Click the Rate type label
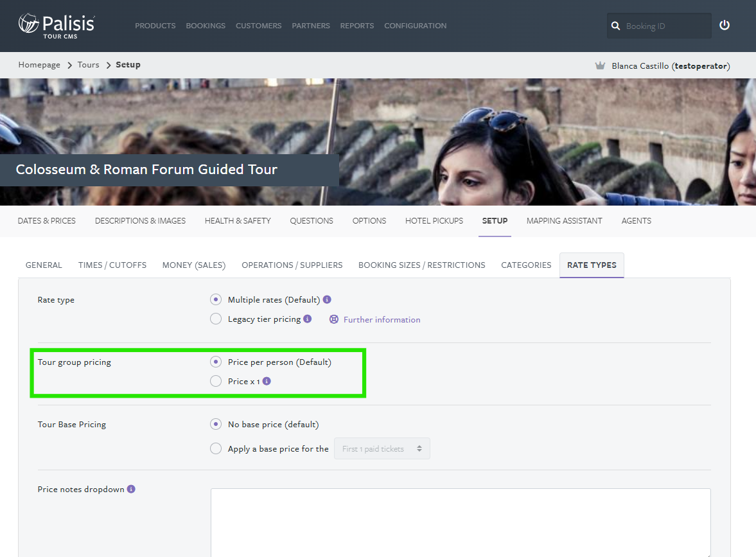This screenshot has width=756, height=557. [x=56, y=300]
